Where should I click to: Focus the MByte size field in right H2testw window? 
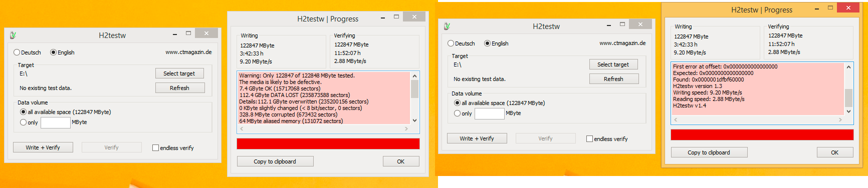click(490, 113)
